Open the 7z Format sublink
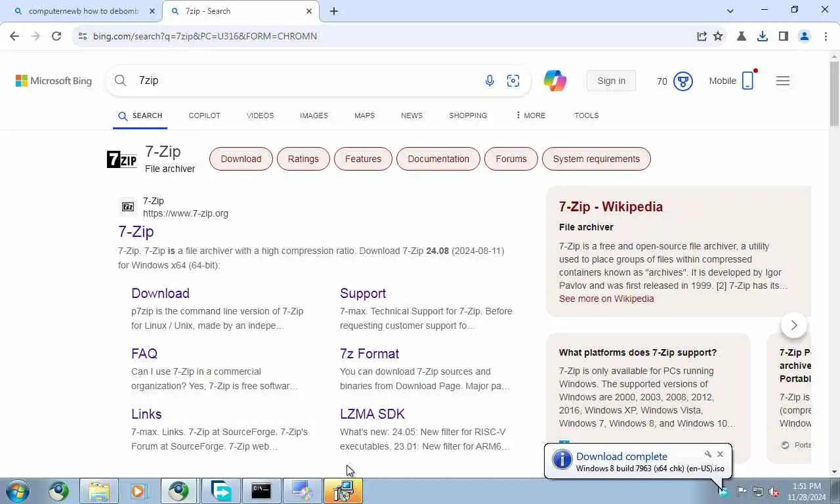Image resolution: width=840 pixels, height=504 pixels. point(369,354)
